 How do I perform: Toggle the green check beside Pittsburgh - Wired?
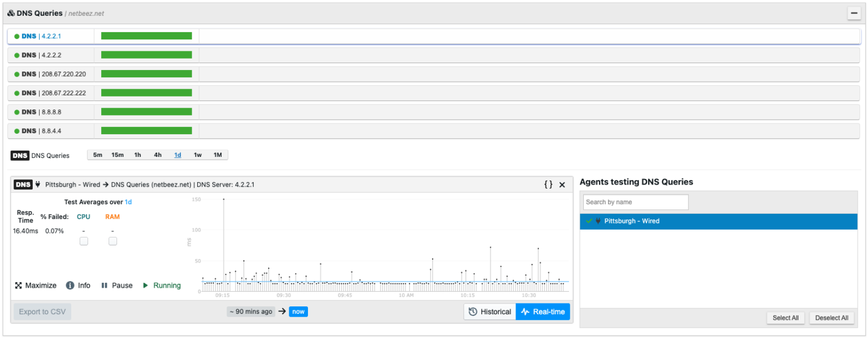(588, 221)
